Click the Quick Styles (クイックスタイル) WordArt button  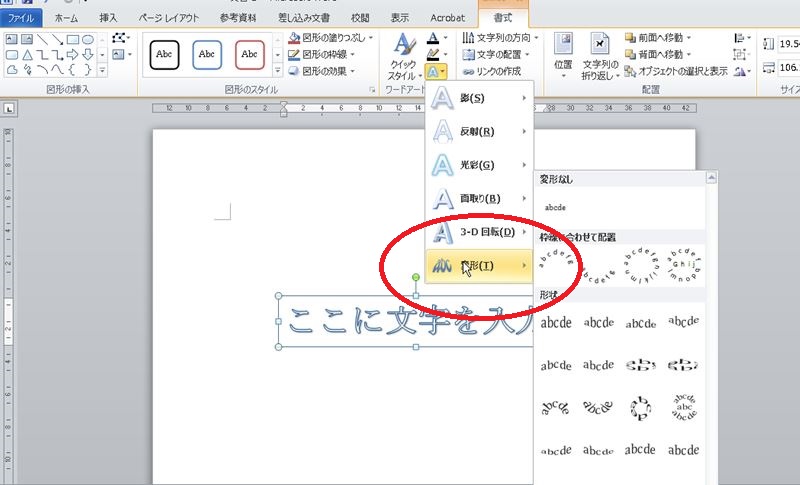coord(402,56)
